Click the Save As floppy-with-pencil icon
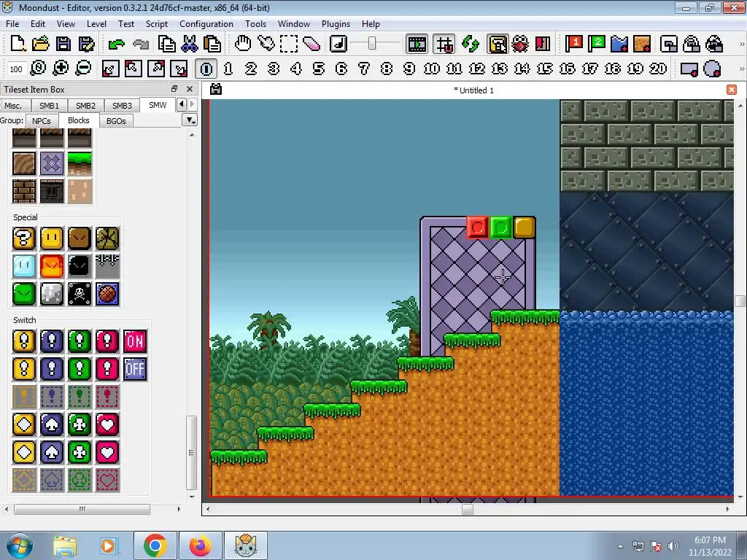This screenshot has width=747, height=560. tap(86, 44)
